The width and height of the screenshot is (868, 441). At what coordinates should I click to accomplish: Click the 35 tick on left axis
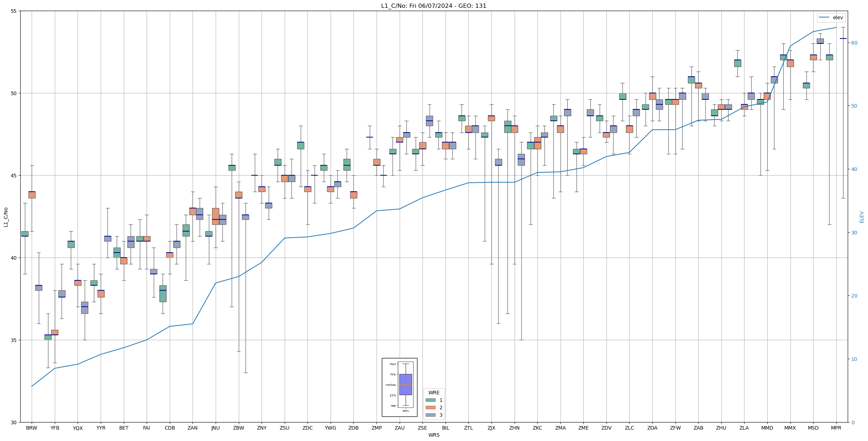14,340
